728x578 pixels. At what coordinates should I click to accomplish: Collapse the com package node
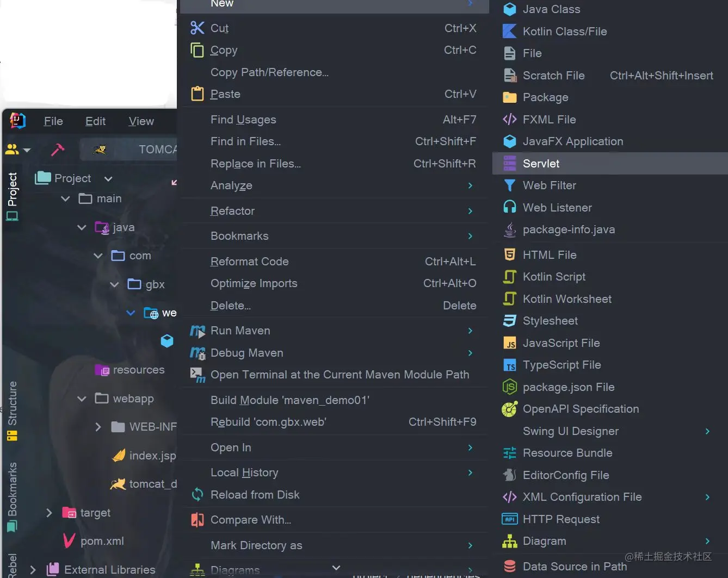[98, 256]
